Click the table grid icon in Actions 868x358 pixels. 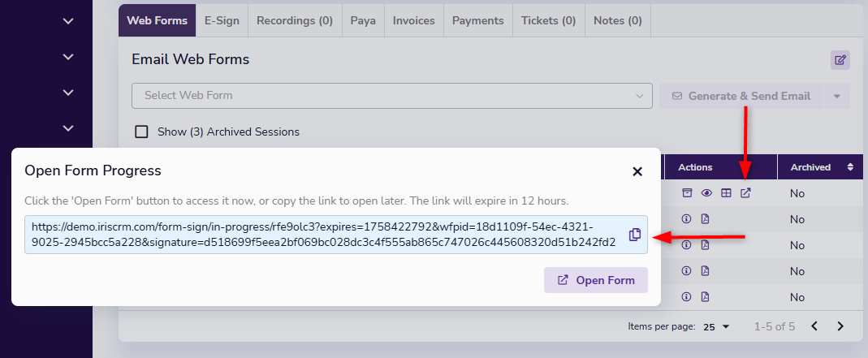pos(727,193)
